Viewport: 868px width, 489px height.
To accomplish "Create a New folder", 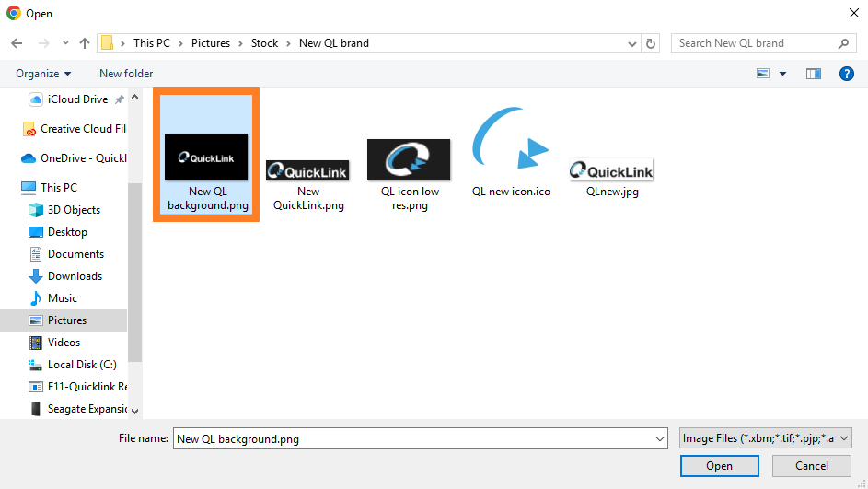I will coord(126,74).
